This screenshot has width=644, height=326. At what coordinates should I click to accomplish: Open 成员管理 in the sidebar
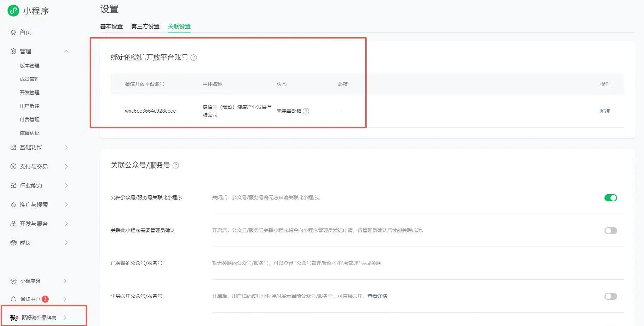(30, 79)
